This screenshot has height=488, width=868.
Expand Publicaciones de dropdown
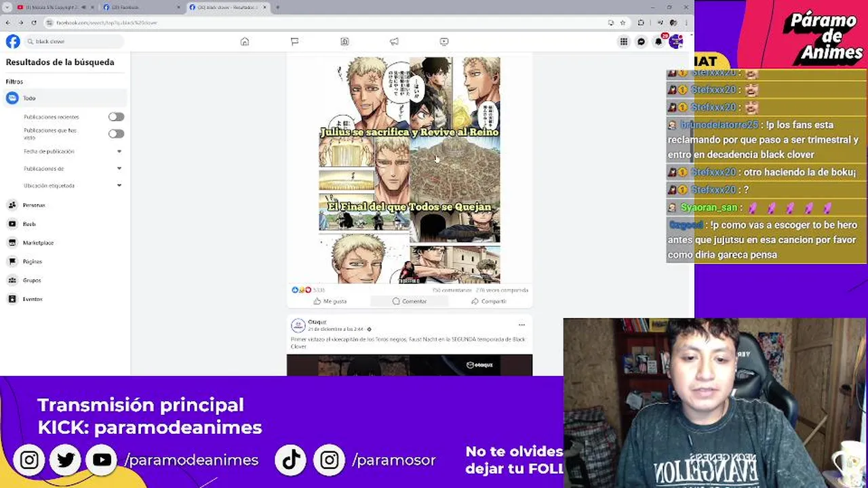[x=119, y=168]
